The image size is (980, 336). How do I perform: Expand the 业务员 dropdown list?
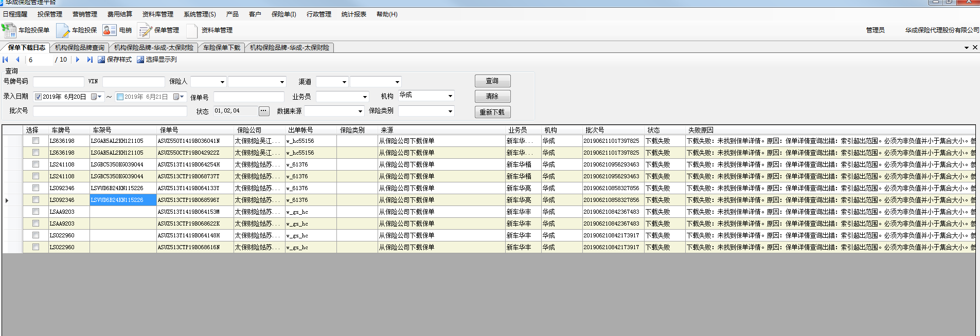click(x=365, y=97)
